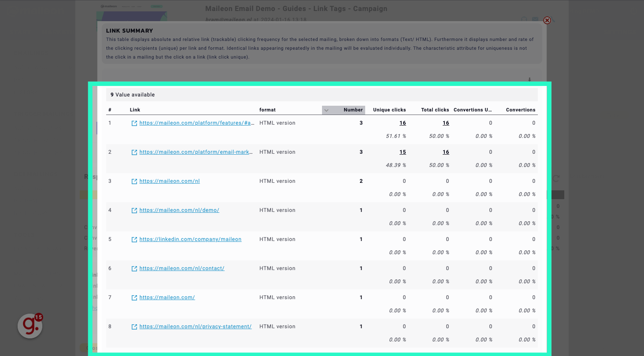The image size is (644, 356).
Task: Click the Link column header
Action: pos(135,110)
